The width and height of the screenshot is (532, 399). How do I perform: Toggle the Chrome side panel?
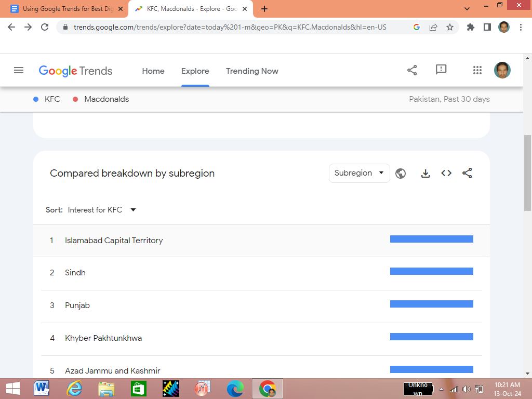487,27
